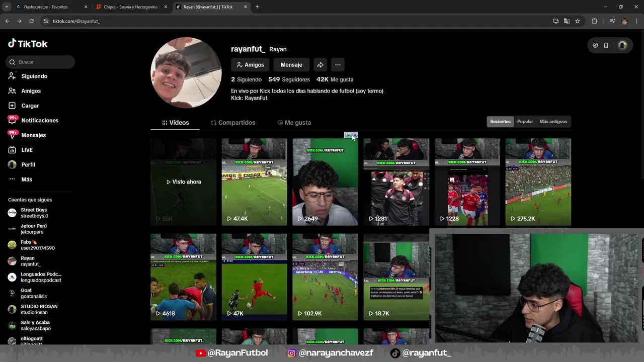Open the profile three-dot options menu
The image size is (644, 362).
[338, 65]
